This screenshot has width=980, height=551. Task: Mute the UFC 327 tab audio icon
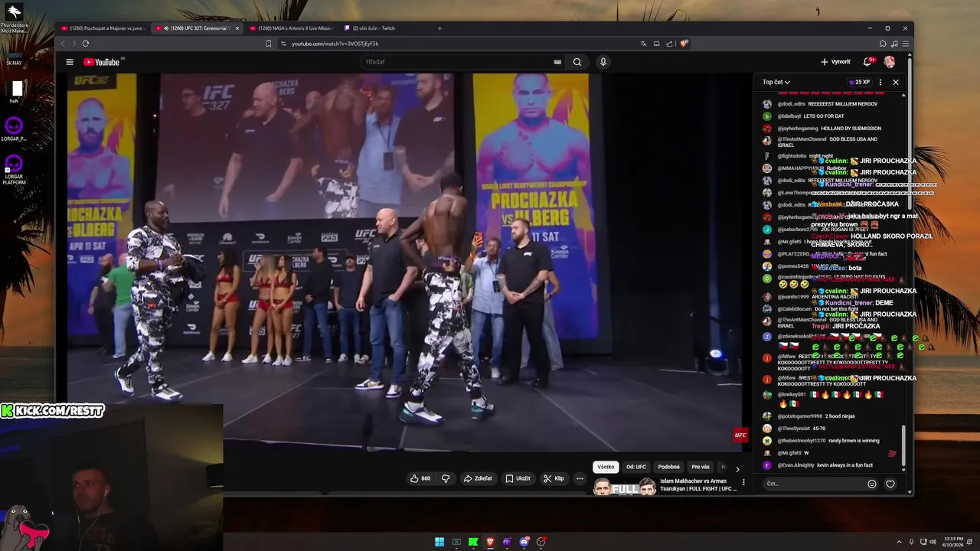[x=166, y=28]
